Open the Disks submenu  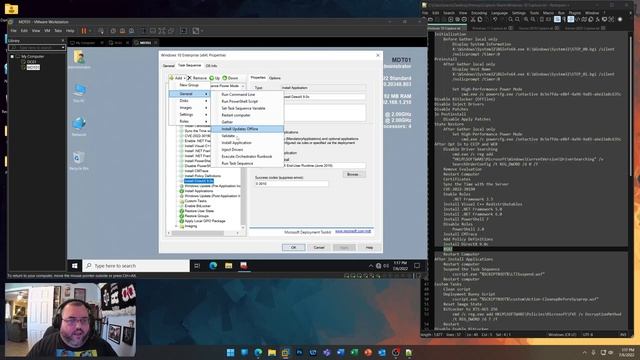(x=189, y=101)
